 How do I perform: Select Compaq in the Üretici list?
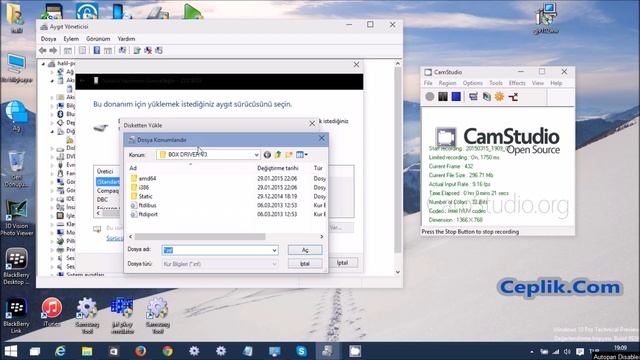[108, 191]
